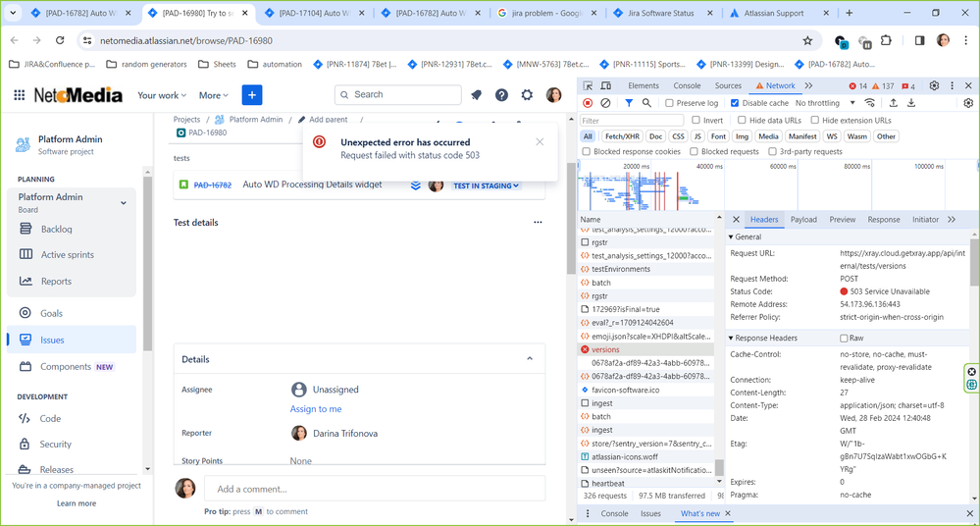
Task: Bookmark this page star icon
Action: 807,40
